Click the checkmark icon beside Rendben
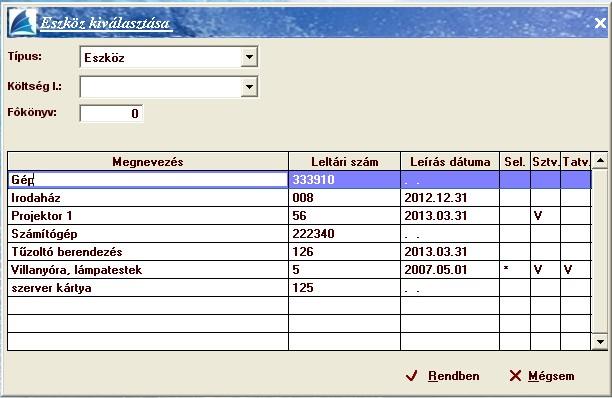Image resolution: width=612 pixels, height=398 pixels. [411, 376]
